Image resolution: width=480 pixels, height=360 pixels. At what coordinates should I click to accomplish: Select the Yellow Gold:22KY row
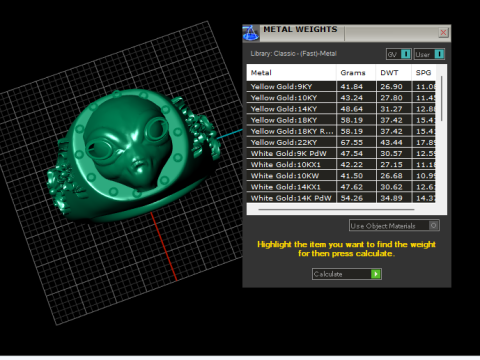click(x=341, y=142)
